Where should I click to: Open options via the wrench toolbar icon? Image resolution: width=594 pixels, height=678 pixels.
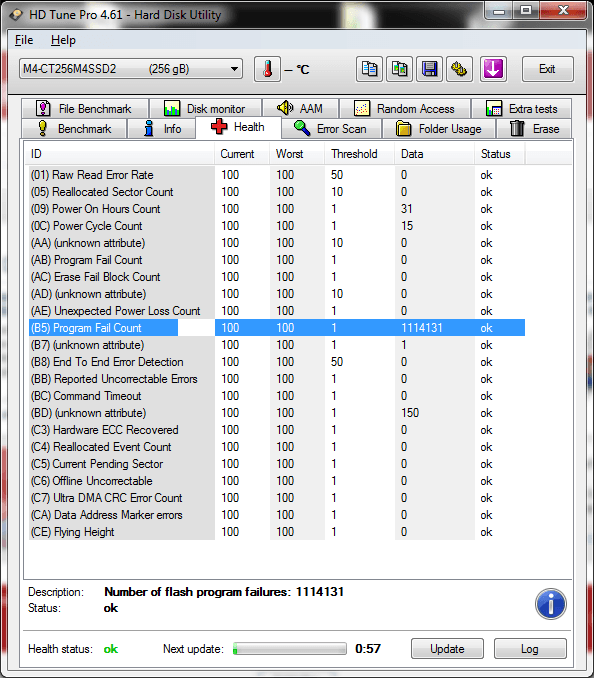459,69
